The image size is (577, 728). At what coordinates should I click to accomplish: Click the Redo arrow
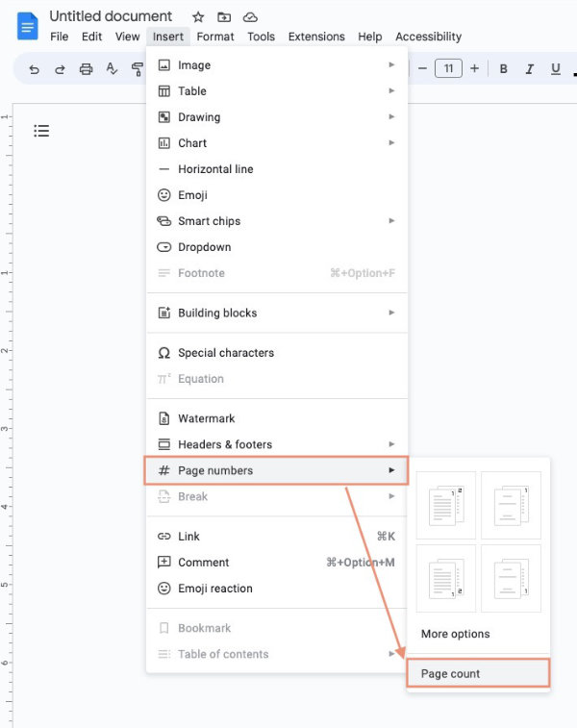click(x=60, y=69)
